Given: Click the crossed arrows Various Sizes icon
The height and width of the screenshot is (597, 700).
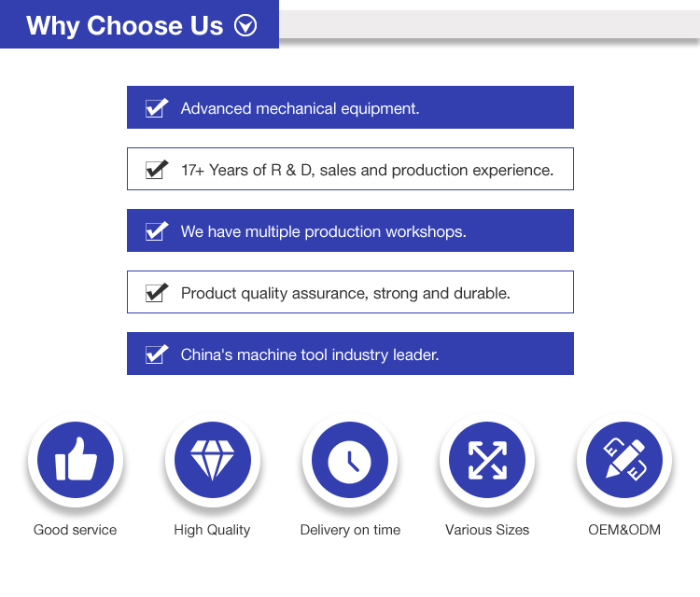Looking at the screenshot, I should [486, 461].
